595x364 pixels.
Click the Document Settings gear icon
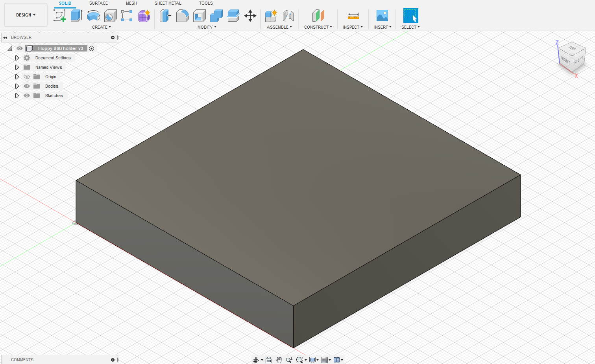pos(27,58)
